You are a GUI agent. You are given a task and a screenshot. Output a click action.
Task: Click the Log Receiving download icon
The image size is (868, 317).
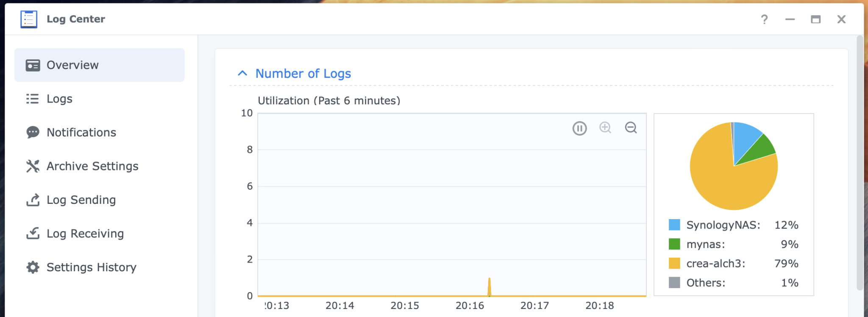point(33,234)
